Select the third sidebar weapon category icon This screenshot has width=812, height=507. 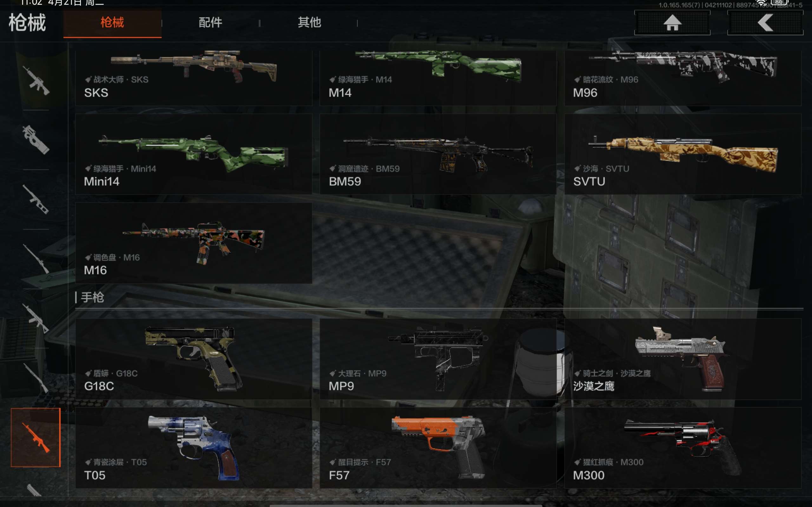coord(36,200)
